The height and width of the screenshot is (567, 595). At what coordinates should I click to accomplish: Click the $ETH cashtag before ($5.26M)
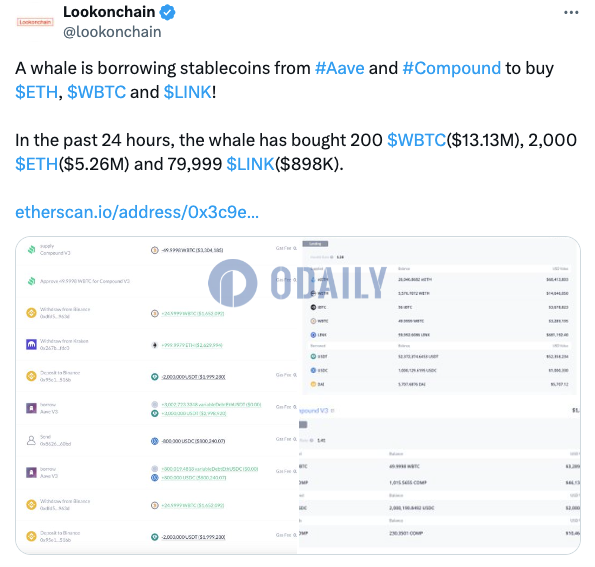coord(36,164)
